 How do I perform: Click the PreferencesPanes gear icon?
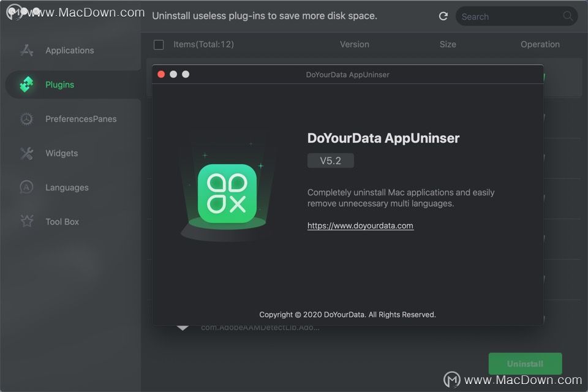(x=26, y=119)
